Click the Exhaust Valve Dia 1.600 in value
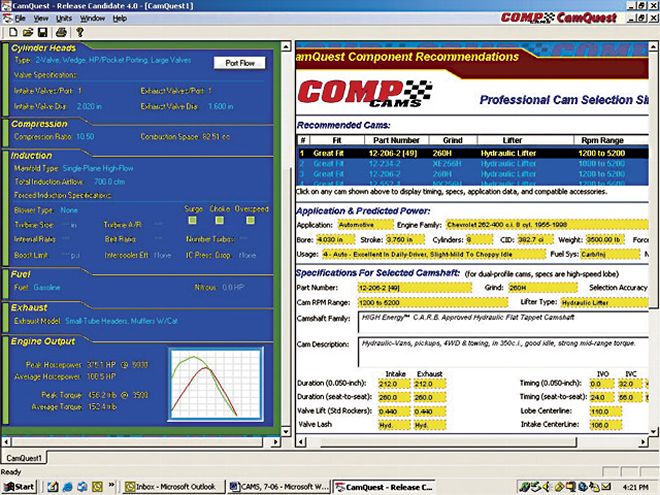The image size is (660, 495). (221, 106)
